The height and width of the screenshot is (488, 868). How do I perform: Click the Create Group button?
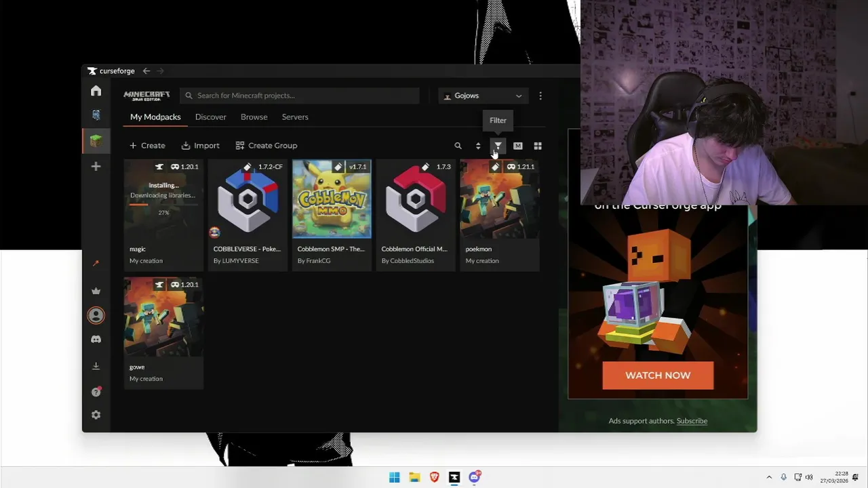tap(267, 146)
